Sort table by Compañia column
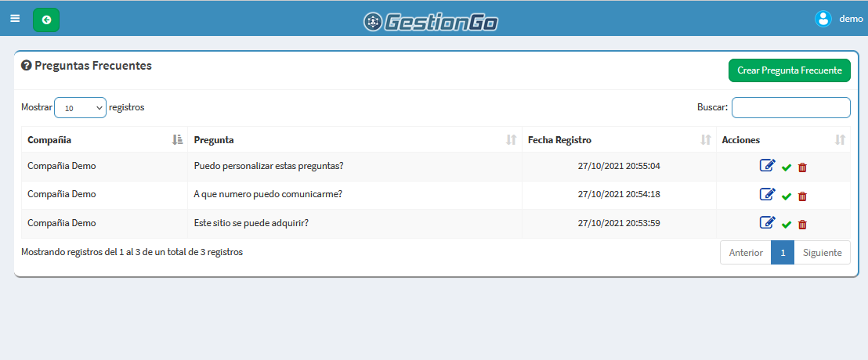The width and height of the screenshot is (868, 360). tap(105, 140)
